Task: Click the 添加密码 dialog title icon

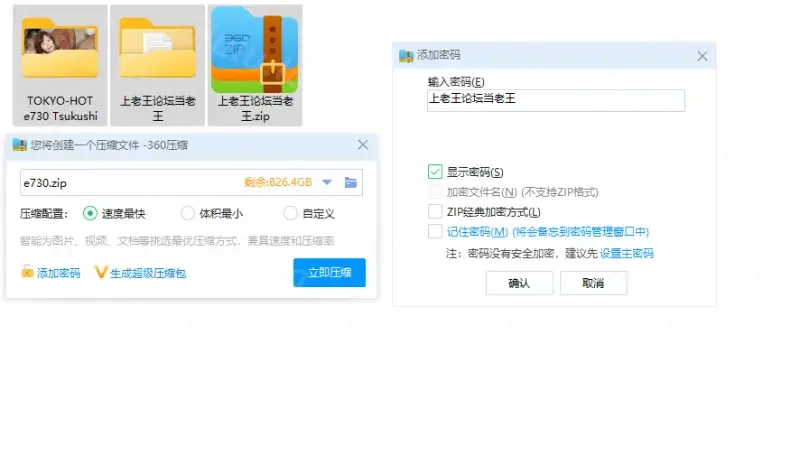Action: [x=406, y=56]
